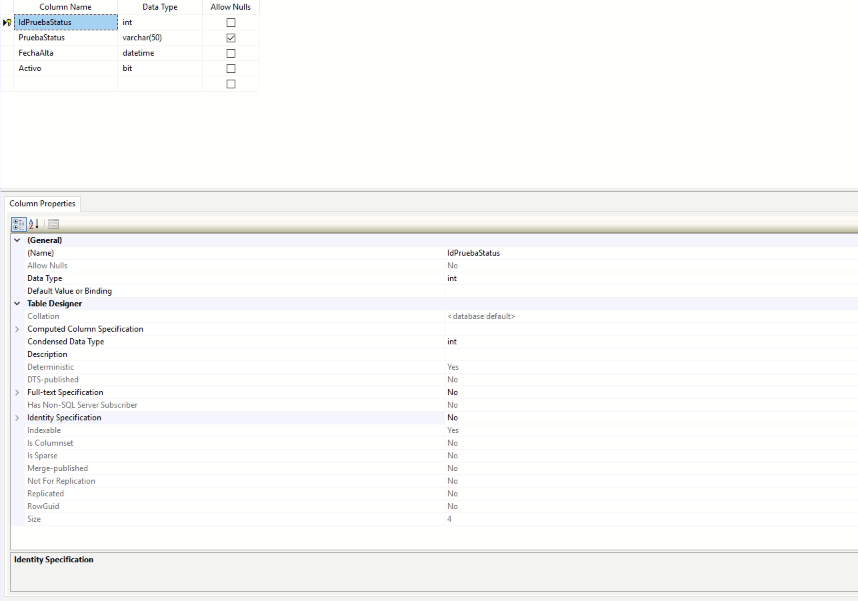The height and width of the screenshot is (601, 858).
Task: Click the Column Name header
Action: (x=65, y=7)
